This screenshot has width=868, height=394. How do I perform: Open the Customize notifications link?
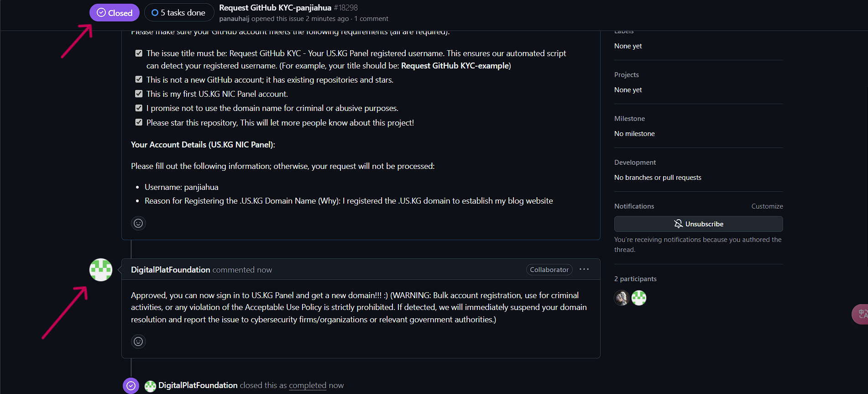(x=767, y=206)
